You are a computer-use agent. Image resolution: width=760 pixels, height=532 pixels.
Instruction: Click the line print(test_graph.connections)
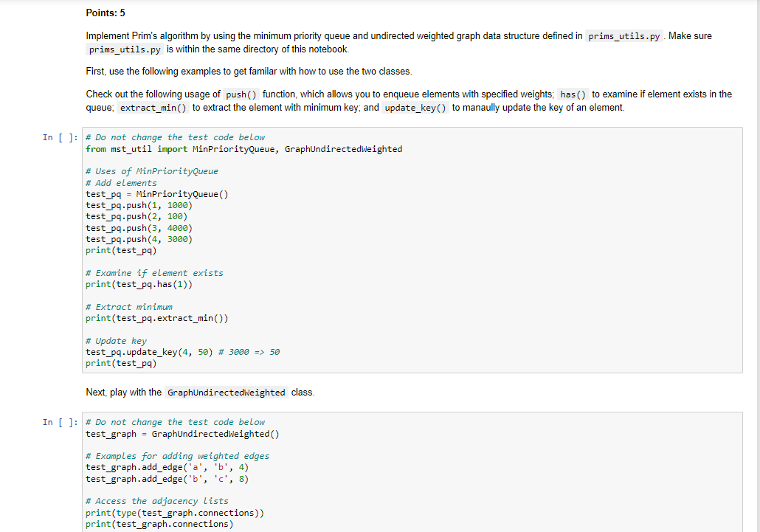(159, 524)
